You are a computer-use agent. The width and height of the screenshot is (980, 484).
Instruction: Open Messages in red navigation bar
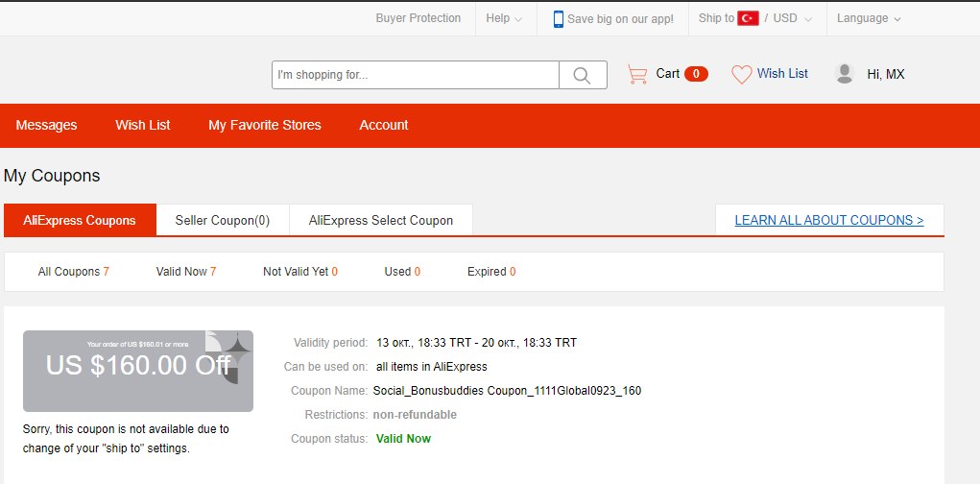coord(46,125)
